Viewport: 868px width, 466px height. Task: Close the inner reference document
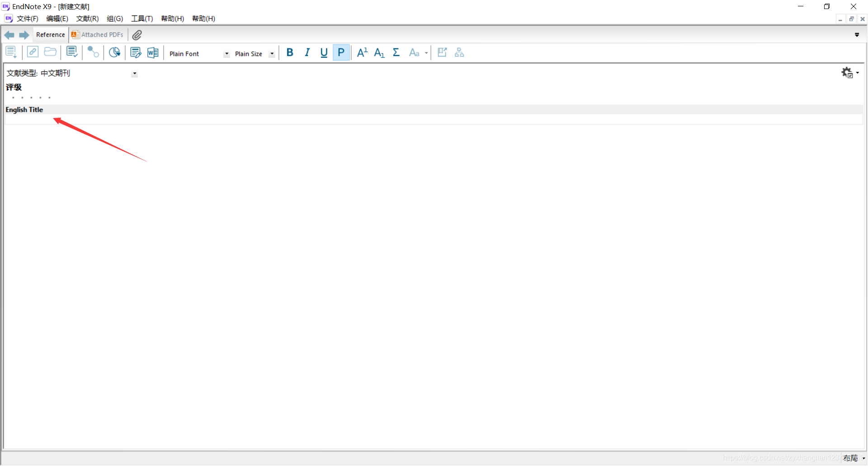862,19
